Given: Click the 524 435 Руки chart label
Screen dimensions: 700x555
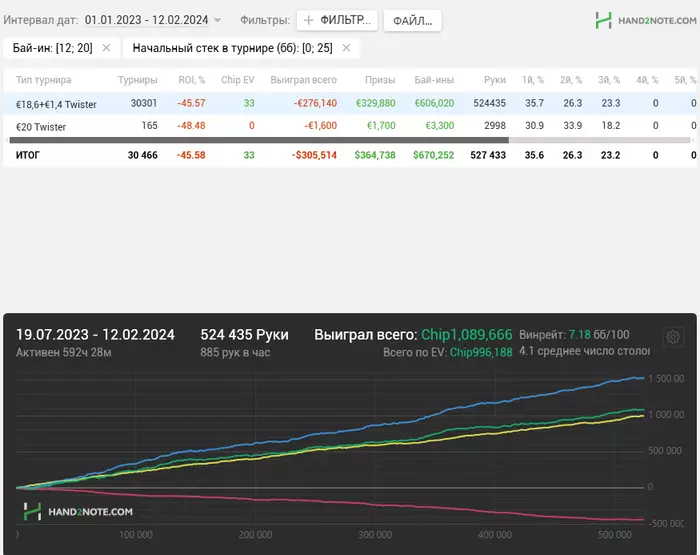Looking at the screenshot, I should [x=244, y=335].
